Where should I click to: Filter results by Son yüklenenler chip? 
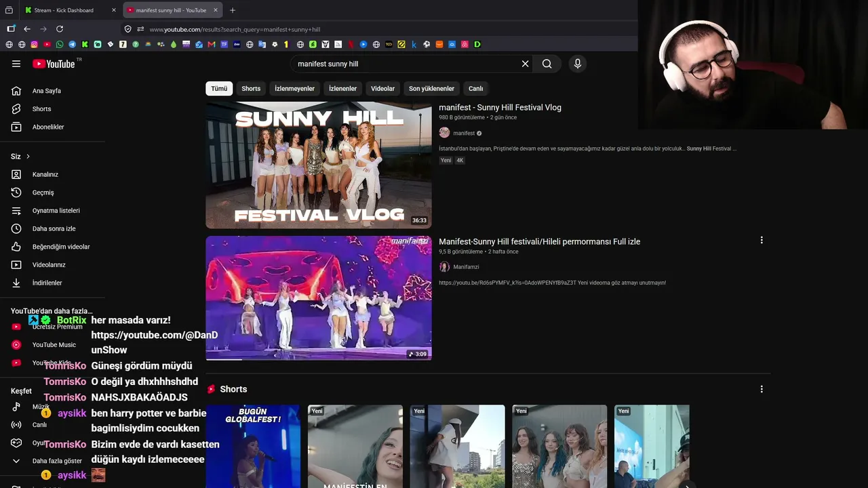coord(431,89)
